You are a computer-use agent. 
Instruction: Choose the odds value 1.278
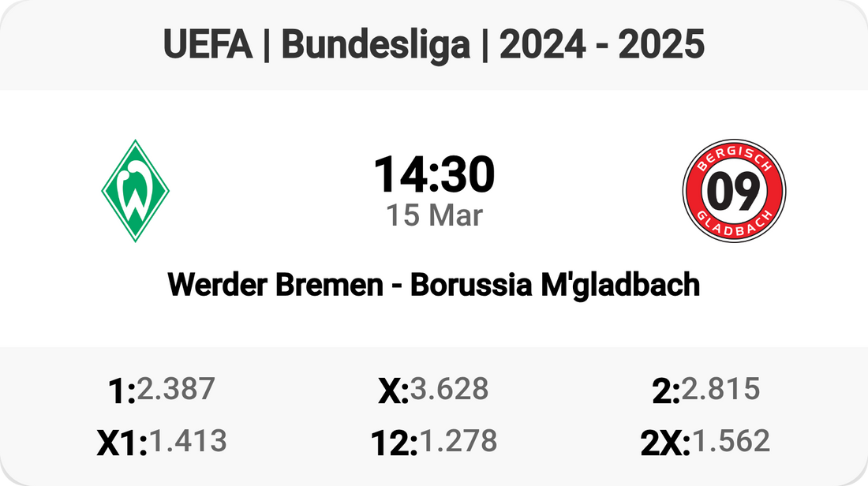coord(458,440)
